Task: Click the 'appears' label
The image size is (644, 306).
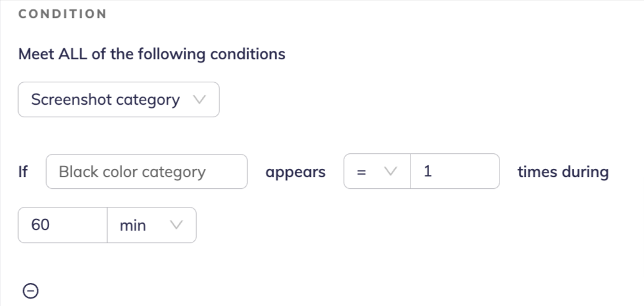Action: click(x=295, y=172)
